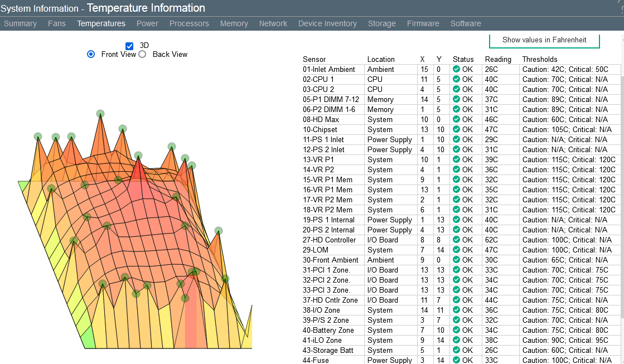Image resolution: width=624 pixels, height=364 pixels.
Task: Click OK status icon for 01-Inlet Ambient
Action: coord(456,69)
